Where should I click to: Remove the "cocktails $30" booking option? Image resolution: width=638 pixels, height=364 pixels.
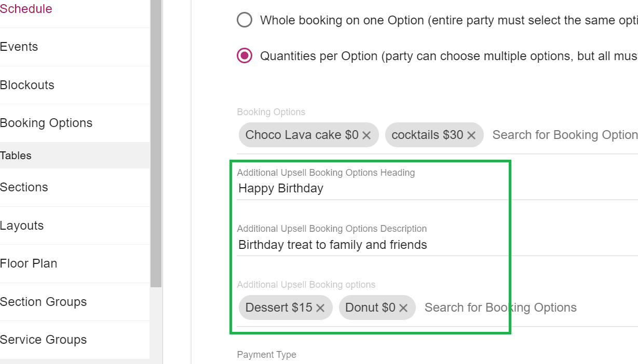pyautogui.click(x=471, y=135)
